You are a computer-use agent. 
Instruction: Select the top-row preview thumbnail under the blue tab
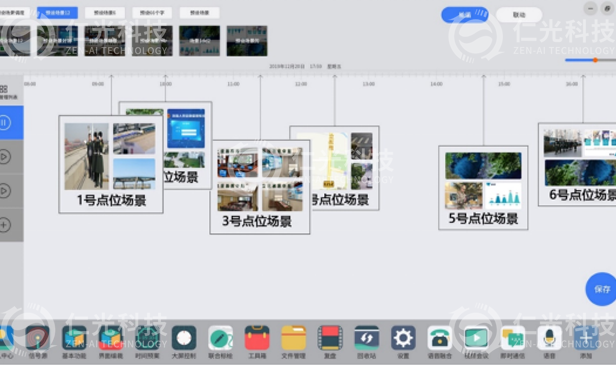pos(57,41)
